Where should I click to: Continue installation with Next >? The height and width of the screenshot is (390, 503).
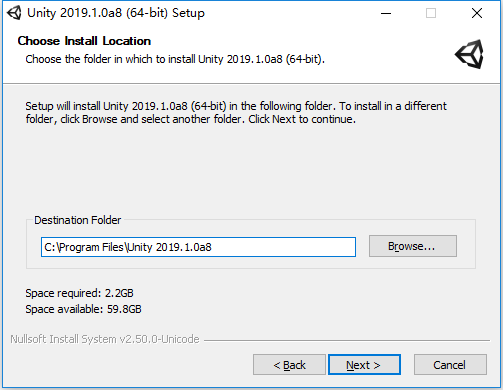click(x=364, y=365)
